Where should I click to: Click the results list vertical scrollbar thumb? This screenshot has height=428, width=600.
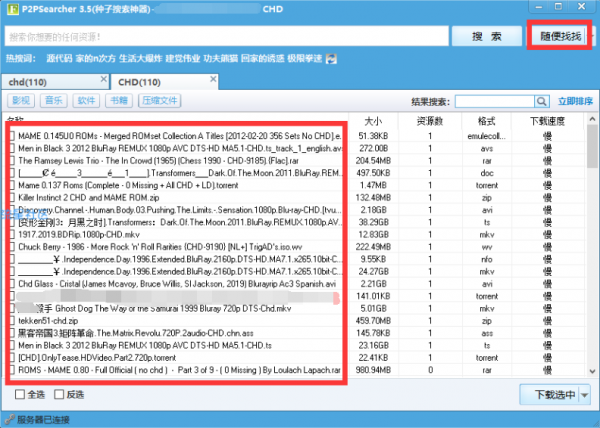(x=592, y=146)
